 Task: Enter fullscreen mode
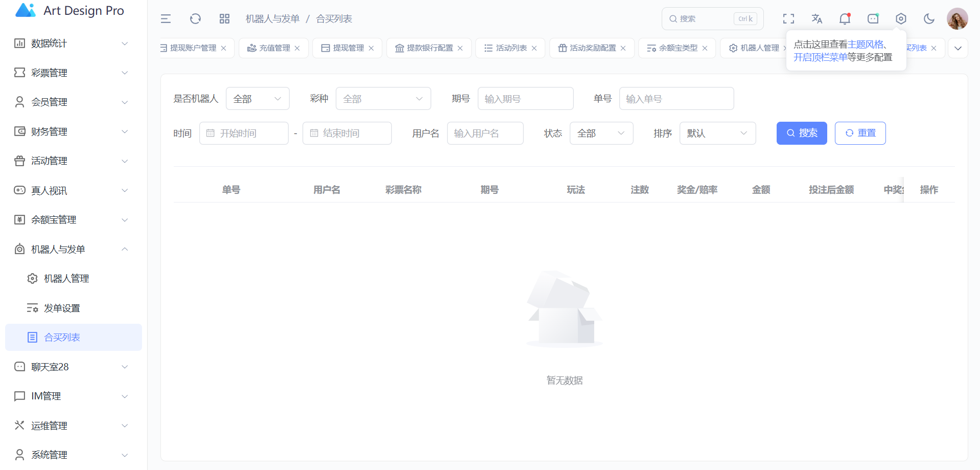pos(788,19)
